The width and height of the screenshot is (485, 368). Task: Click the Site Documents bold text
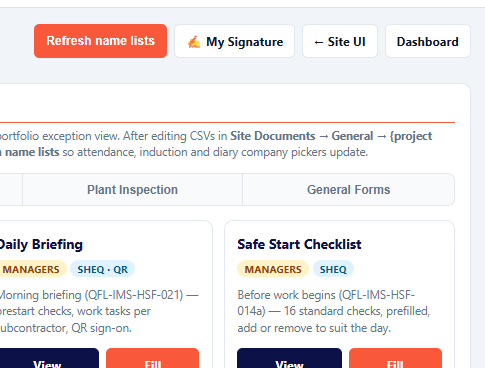pos(273,136)
